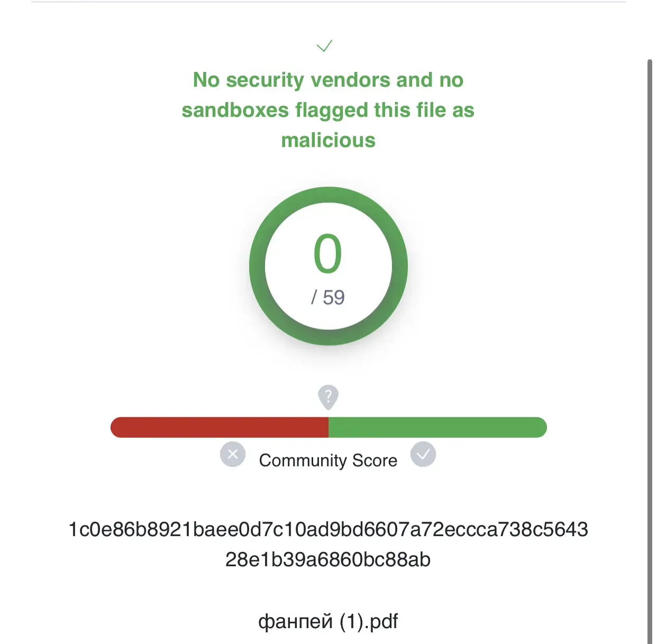
Task: Click second hash line 28e1b39a6860bc88ab
Action: [x=328, y=559]
